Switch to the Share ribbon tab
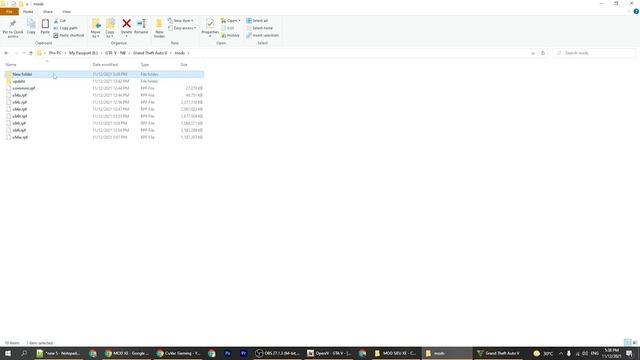The height and width of the screenshot is (360, 640). [x=48, y=12]
